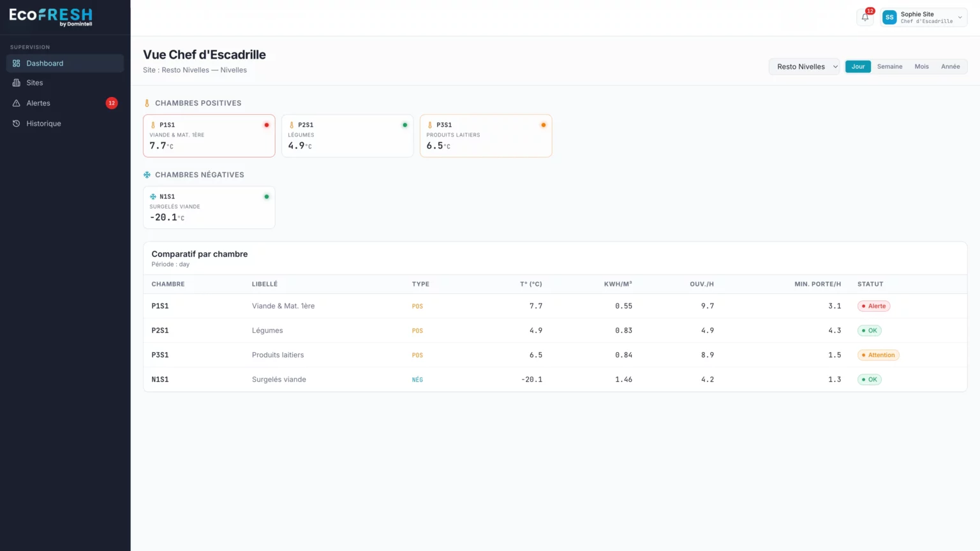The height and width of the screenshot is (551, 980).
Task: Click the Sites building icon
Action: point(17,83)
